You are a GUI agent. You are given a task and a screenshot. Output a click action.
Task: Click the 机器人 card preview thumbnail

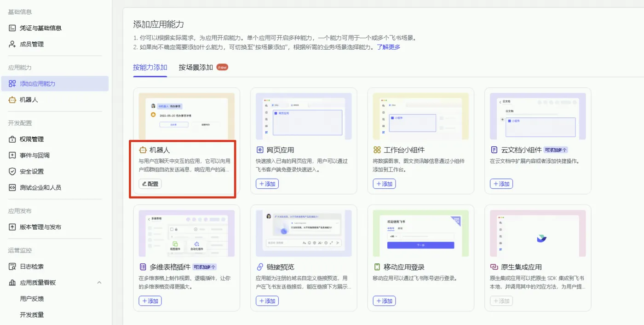186,115
